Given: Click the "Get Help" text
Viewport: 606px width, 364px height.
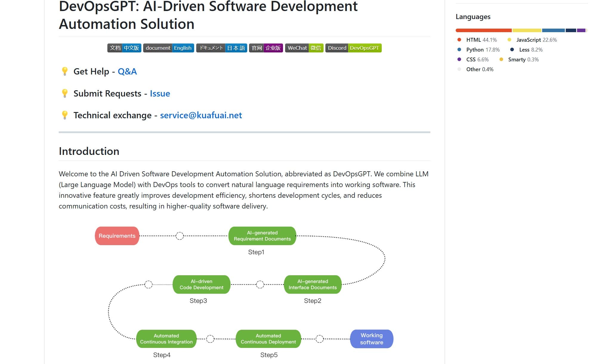Looking at the screenshot, I should [91, 71].
